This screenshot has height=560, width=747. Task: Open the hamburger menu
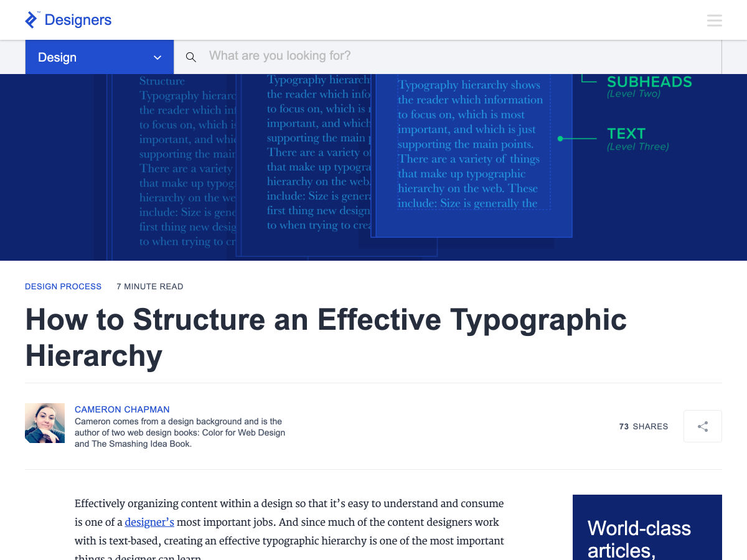(714, 21)
